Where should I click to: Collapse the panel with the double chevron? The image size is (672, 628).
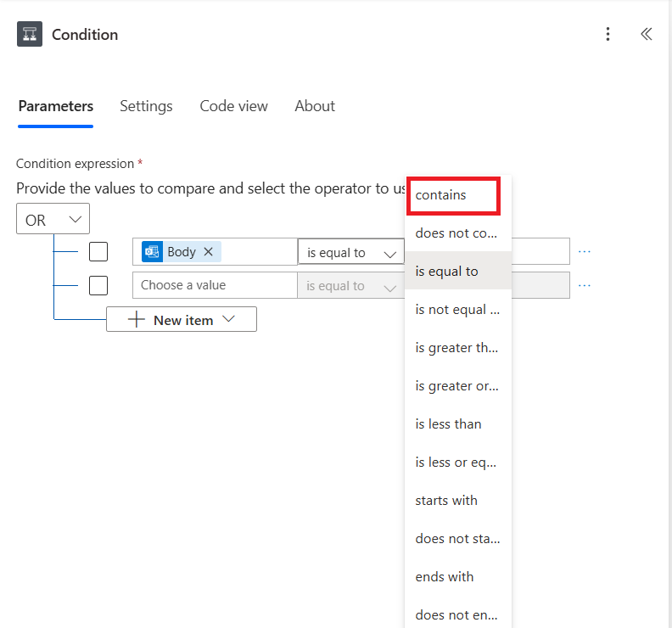coord(647,34)
